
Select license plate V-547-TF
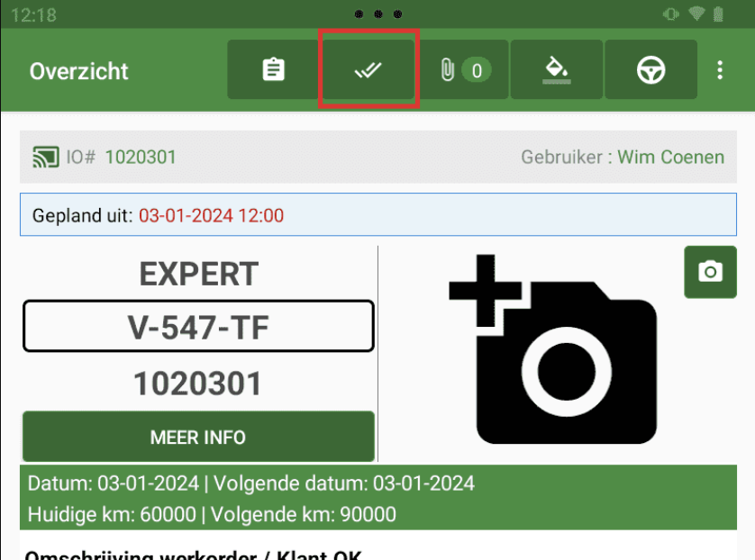pyautogui.click(x=198, y=327)
